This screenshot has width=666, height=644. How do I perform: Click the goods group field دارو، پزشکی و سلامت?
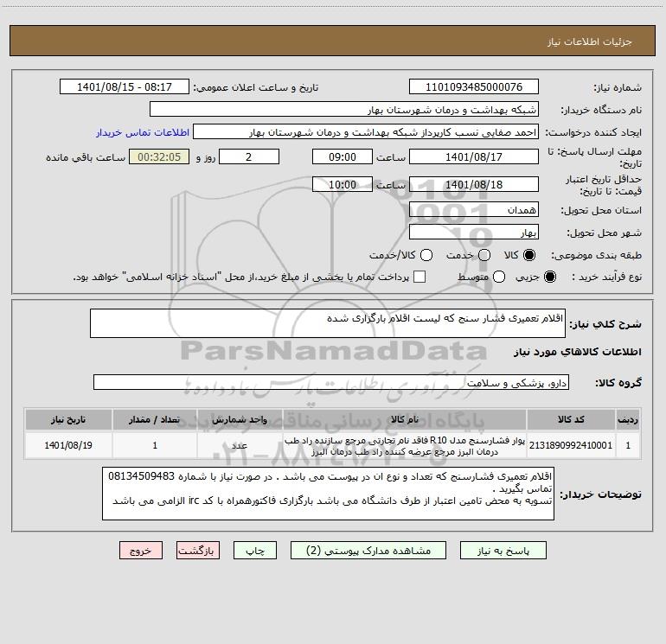[x=331, y=382]
